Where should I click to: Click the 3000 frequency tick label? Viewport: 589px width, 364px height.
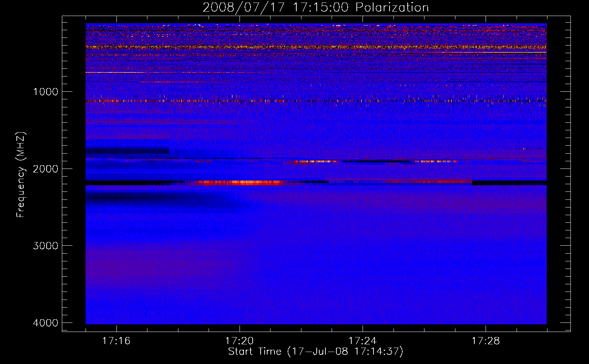click(x=46, y=246)
